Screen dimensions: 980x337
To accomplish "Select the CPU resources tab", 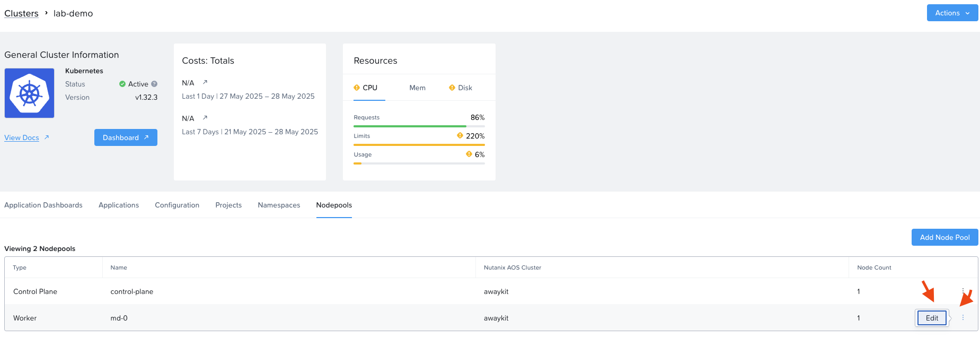I will 366,88.
